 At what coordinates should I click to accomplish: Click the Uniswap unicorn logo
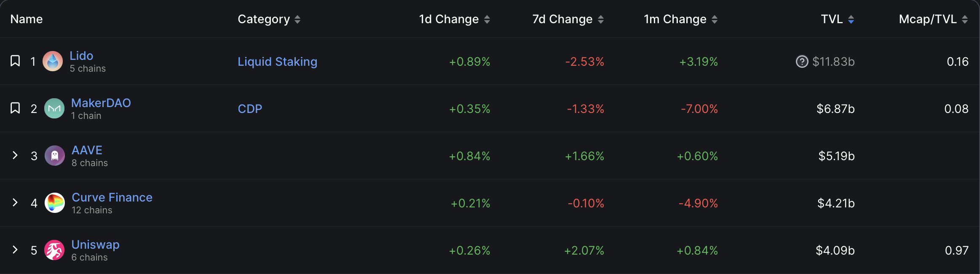[x=54, y=250]
